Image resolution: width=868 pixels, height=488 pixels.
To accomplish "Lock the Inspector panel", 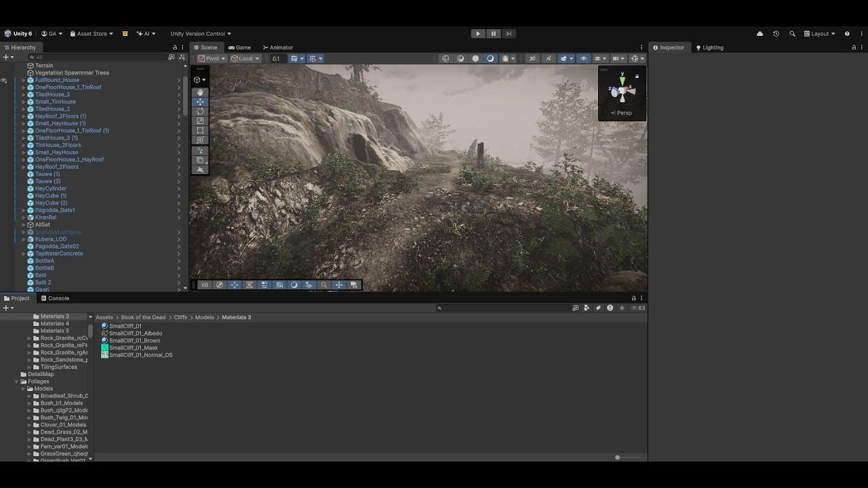I will coord(854,47).
